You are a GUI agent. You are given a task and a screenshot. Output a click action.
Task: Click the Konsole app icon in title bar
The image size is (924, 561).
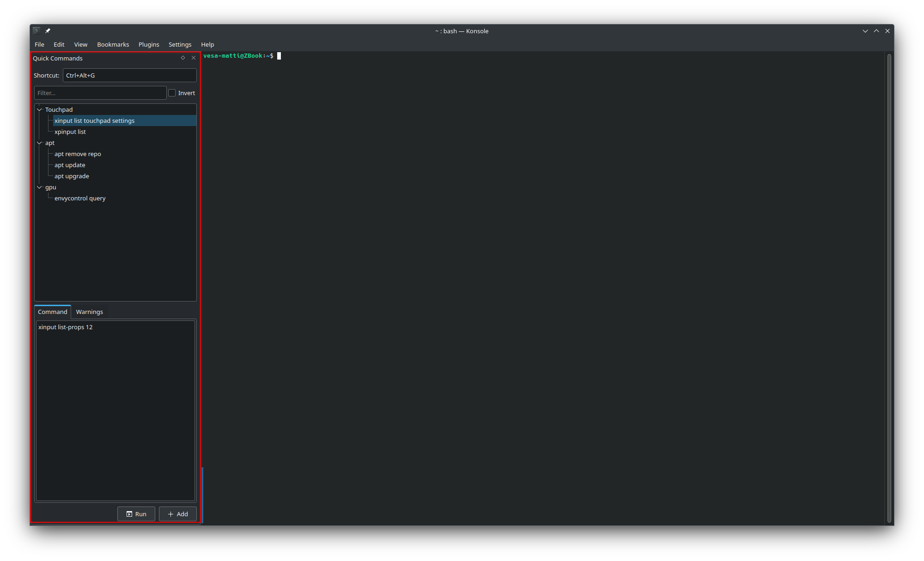tap(36, 31)
